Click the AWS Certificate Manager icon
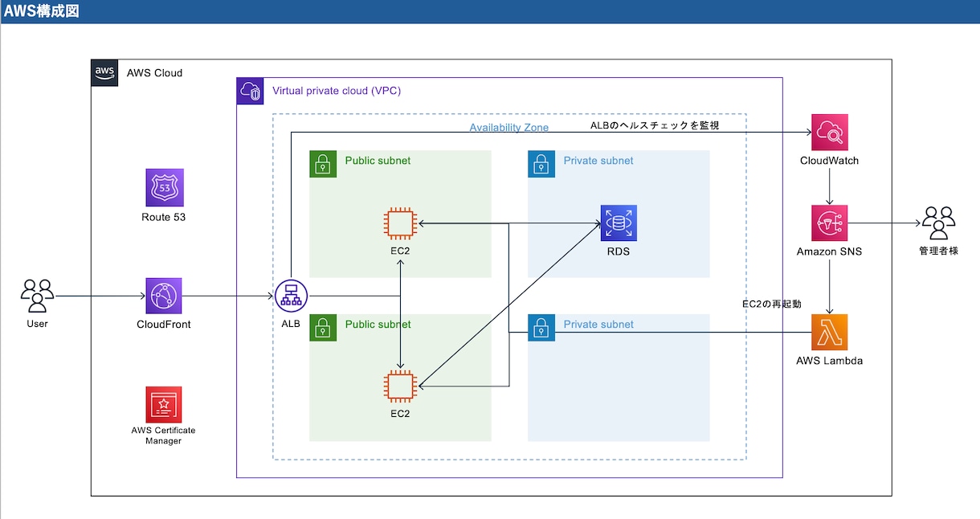This screenshot has height=519, width=980. tap(164, 405)
